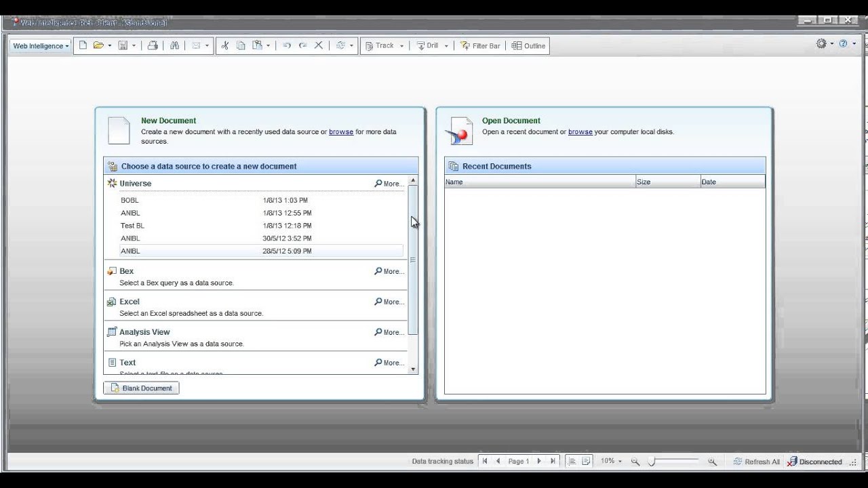
Task: Click More next to Universe
Action: 389,184
